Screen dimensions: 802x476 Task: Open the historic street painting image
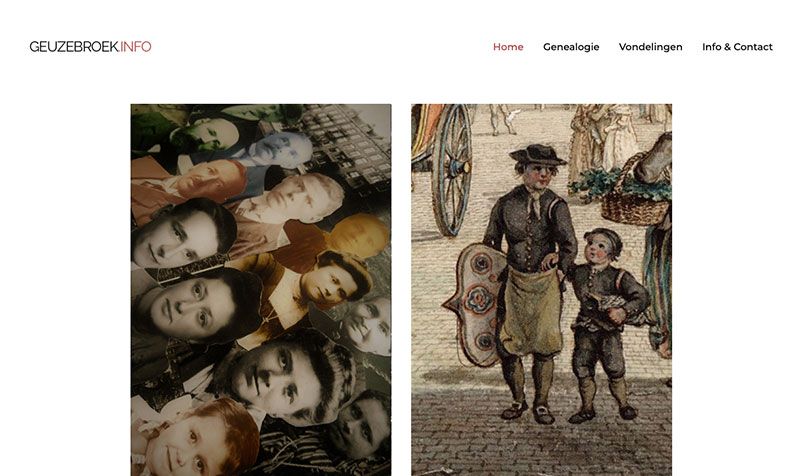coord(541,290)
